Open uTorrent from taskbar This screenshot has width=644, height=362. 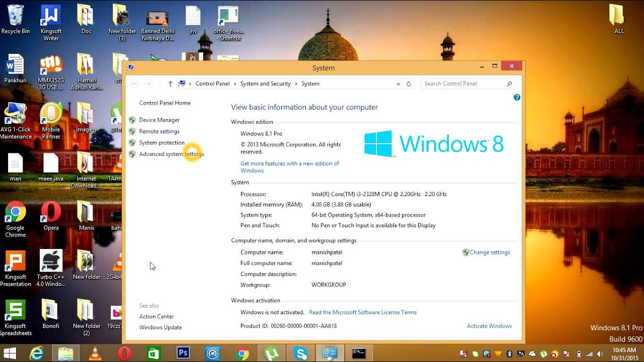[272, 353]
